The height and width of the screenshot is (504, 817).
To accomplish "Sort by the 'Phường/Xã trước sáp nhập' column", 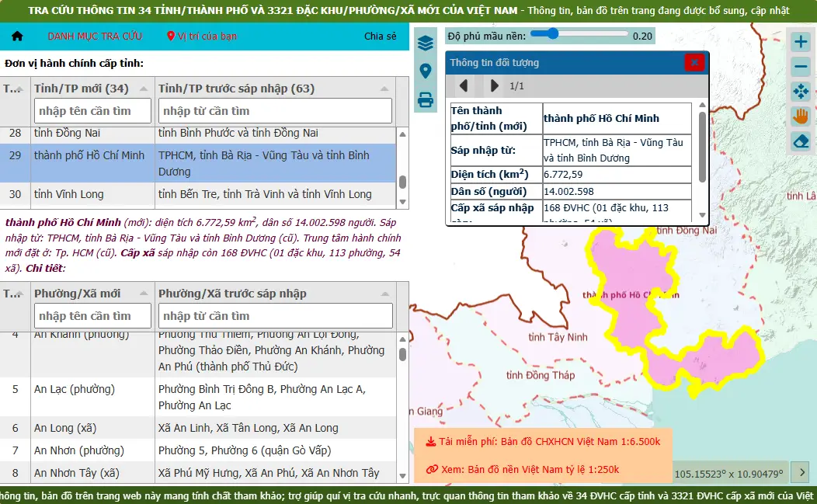I will click(x=232, y=294).
